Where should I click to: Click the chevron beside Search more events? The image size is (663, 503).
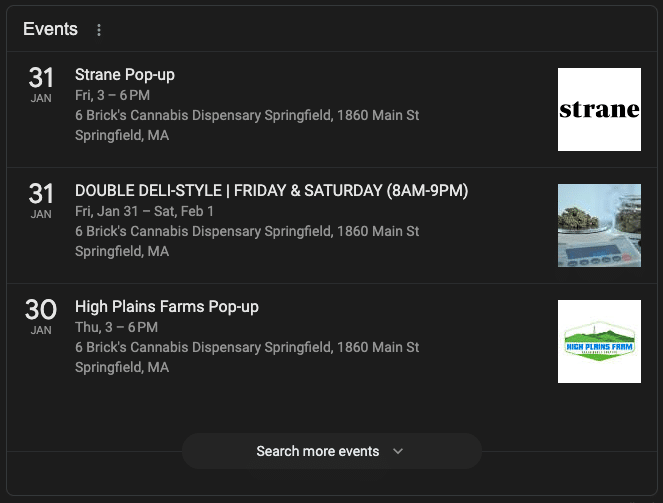click(x=398, y=451)
